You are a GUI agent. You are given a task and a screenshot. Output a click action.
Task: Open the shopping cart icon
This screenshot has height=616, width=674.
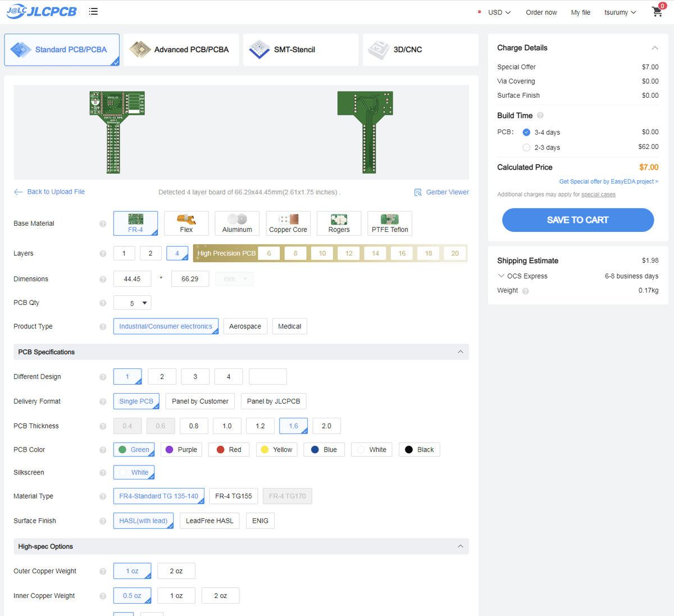(658, 11)
